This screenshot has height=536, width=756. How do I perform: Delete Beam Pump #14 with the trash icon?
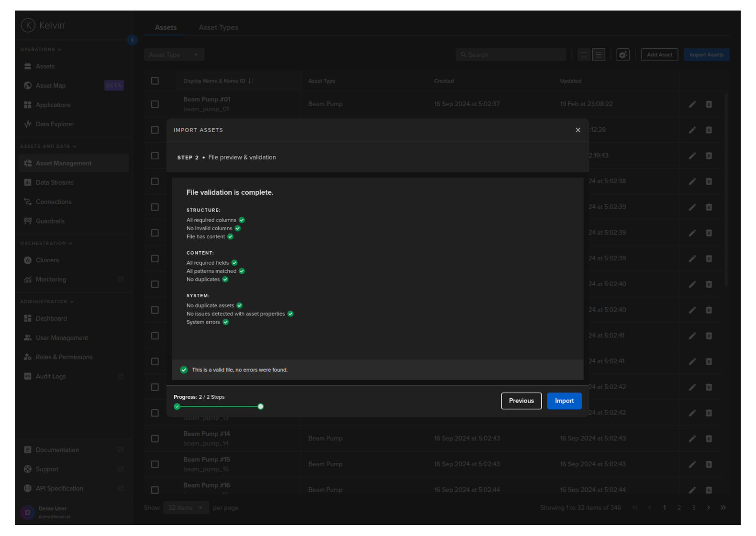click(709, 439)
